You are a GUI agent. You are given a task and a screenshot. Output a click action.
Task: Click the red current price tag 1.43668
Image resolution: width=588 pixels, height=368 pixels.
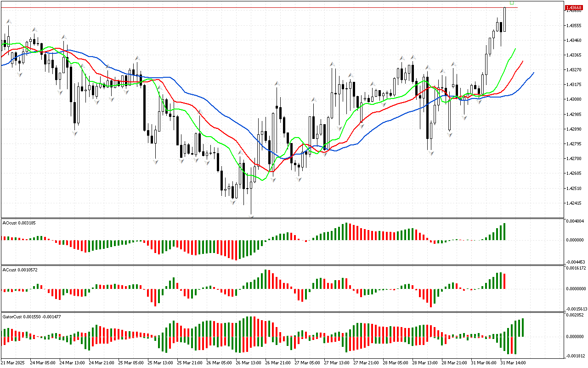(574, 7)
